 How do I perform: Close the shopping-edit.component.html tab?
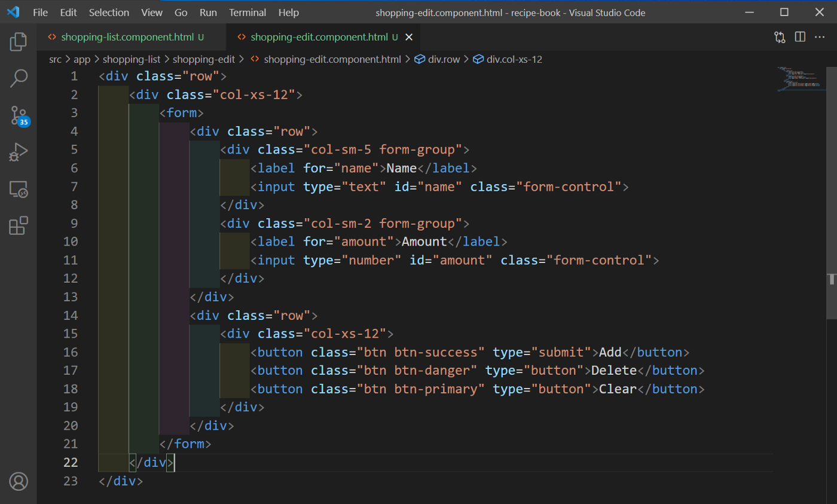click(x=409, y=37)
